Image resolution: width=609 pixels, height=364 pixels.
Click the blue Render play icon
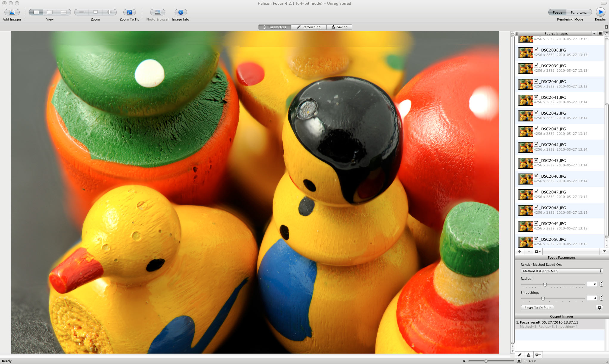[x=600, y=12]
